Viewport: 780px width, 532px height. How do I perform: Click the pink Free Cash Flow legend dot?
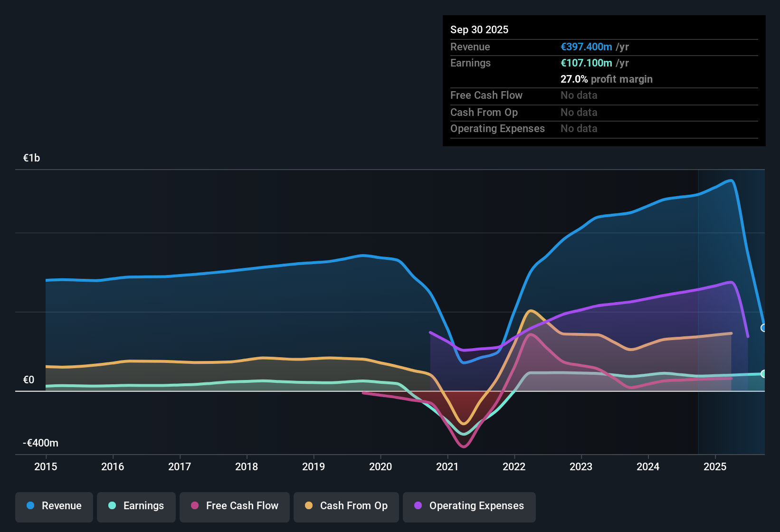click(x=194, y=506)
